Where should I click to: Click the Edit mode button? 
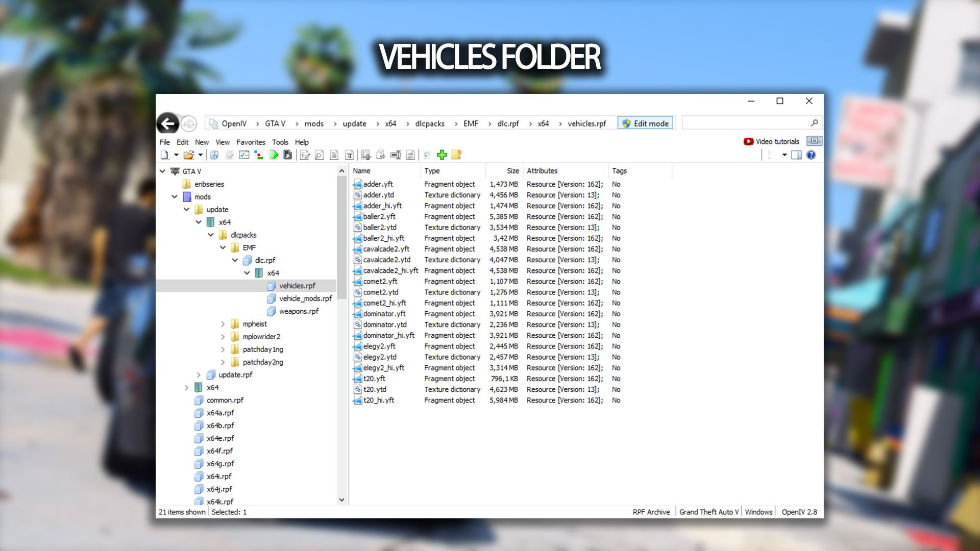point(645,123)
